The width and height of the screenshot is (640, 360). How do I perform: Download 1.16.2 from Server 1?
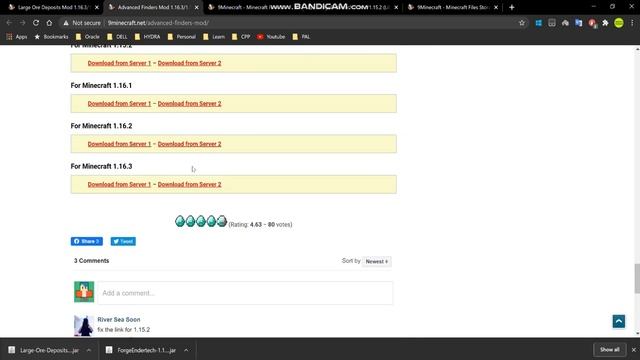click(119, 144)
